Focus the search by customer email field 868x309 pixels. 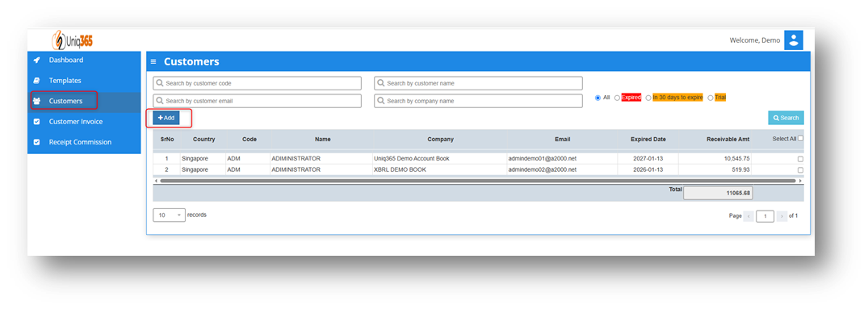point(257,101)
